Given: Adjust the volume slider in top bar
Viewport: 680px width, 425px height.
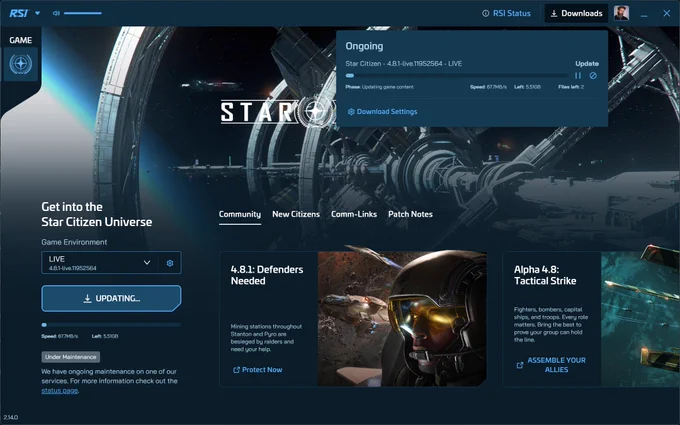Looking at the screenshot, I should 83,13.
